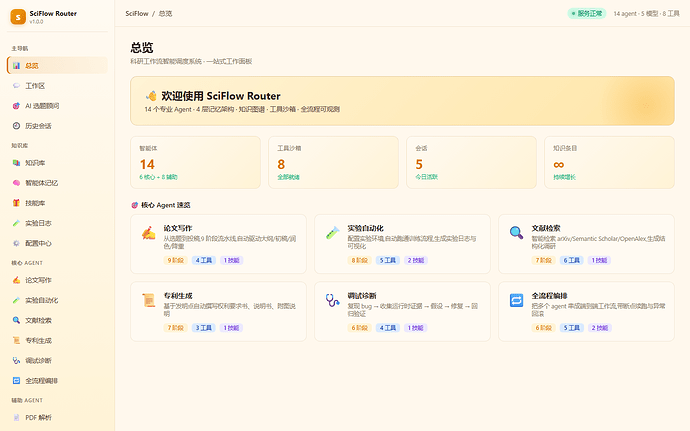Click the 服务正常 status badge
690x431 pixels.
[x=587, y=14]
